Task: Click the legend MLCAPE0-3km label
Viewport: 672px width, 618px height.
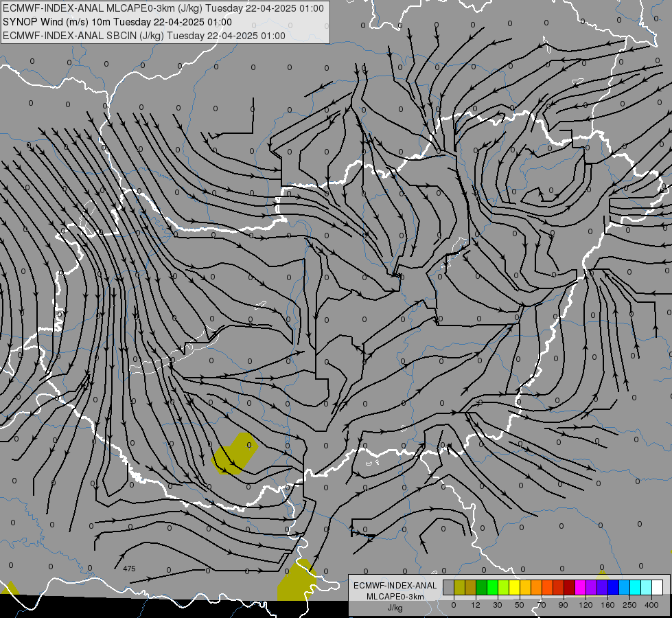Action: click(x=395, y=597)
